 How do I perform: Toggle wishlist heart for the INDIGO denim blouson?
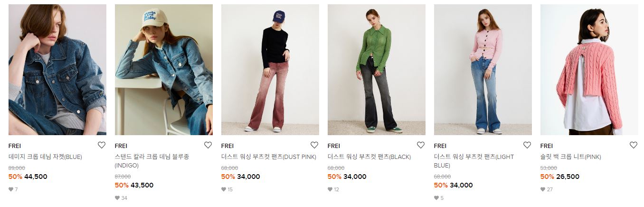coord(208,145)
